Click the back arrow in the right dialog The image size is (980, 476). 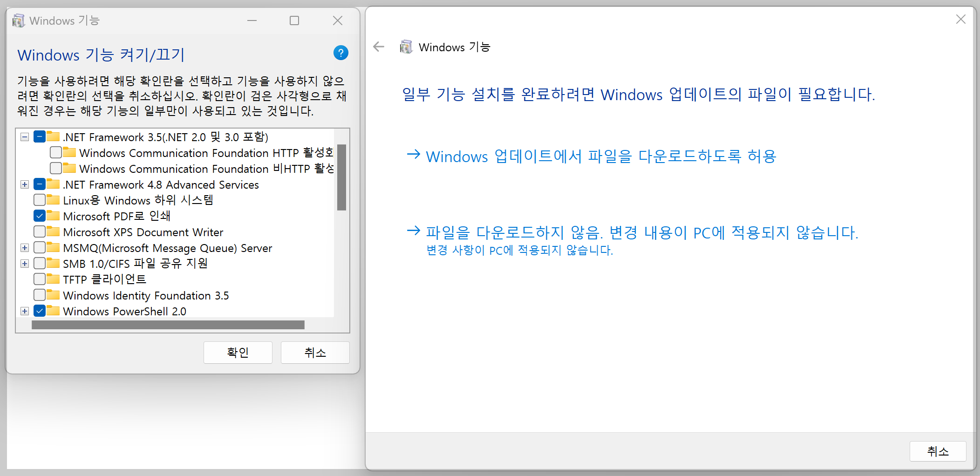point(379,47)
